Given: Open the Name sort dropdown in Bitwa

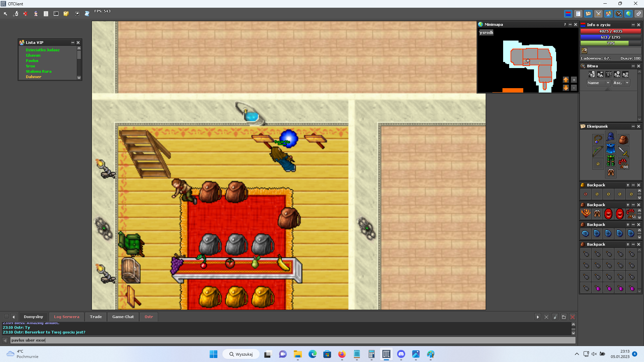Looking at the screenshot, I should tap(599, 83).
